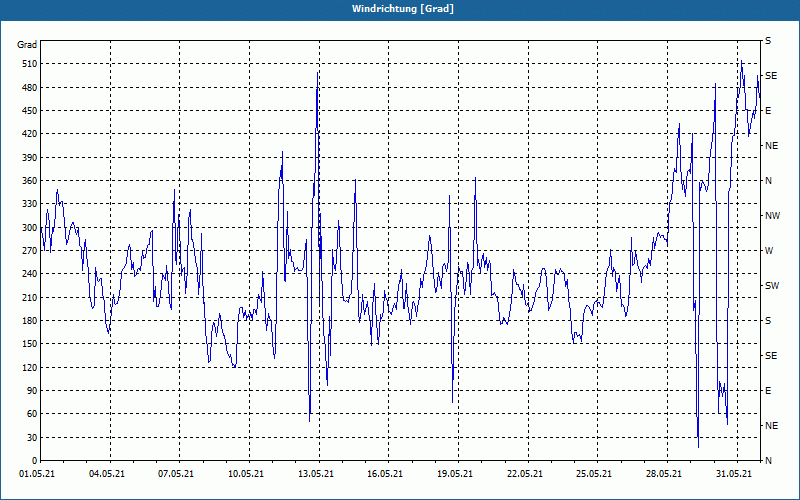Click the y-axis value "360"
The width and height of the screenshot is (800, 500).
click(29, 181)
